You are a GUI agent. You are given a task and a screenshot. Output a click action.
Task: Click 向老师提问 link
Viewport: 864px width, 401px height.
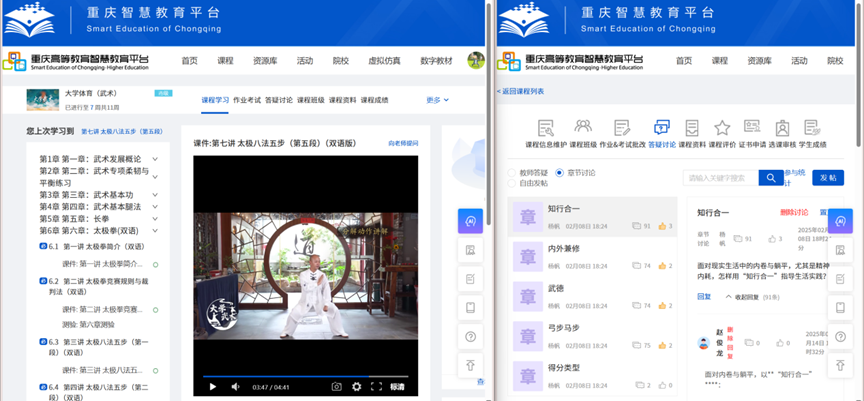403,143
